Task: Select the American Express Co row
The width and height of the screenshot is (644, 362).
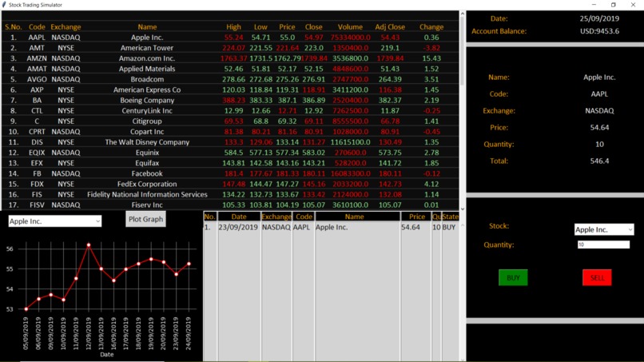Action: click(230, 90)
